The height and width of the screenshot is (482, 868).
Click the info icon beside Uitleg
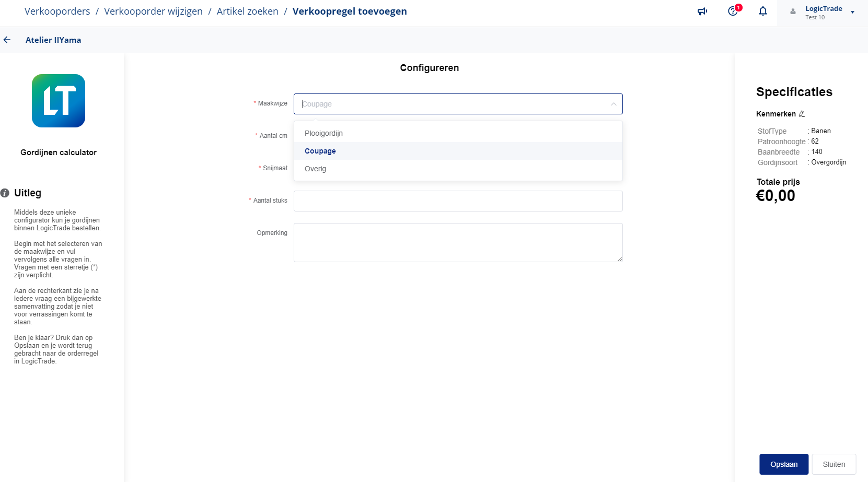pos(5,193)
